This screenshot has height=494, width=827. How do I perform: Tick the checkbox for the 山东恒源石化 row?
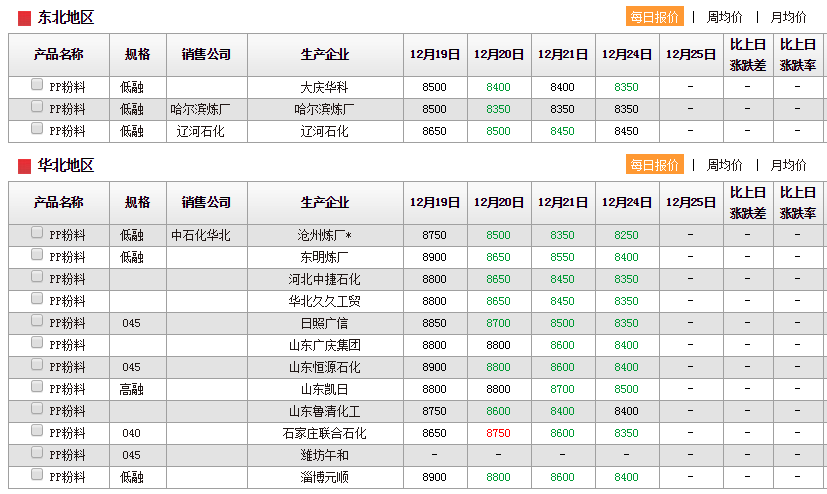click(37, 364)
